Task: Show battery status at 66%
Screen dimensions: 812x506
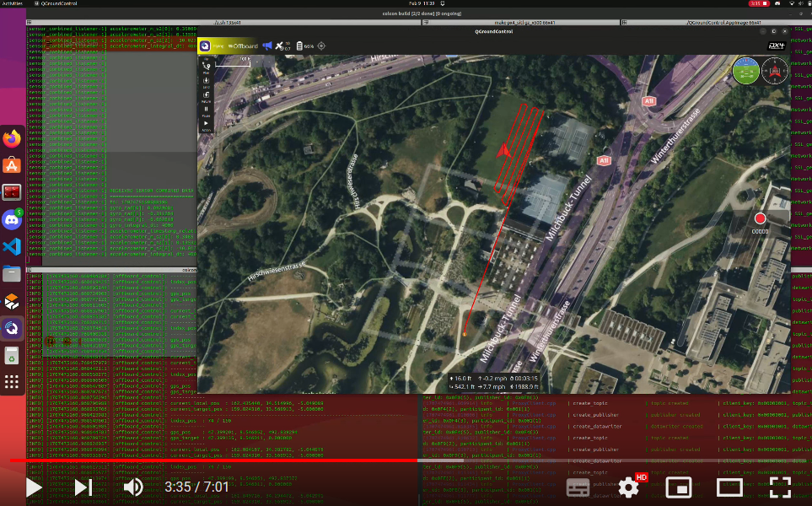Action: click(x=305, y=46)
